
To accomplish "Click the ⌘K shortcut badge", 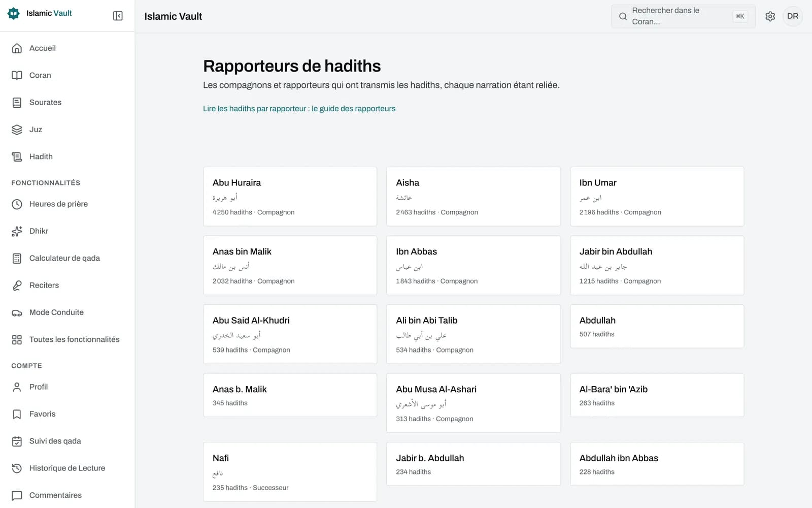I will coord(740,16).
